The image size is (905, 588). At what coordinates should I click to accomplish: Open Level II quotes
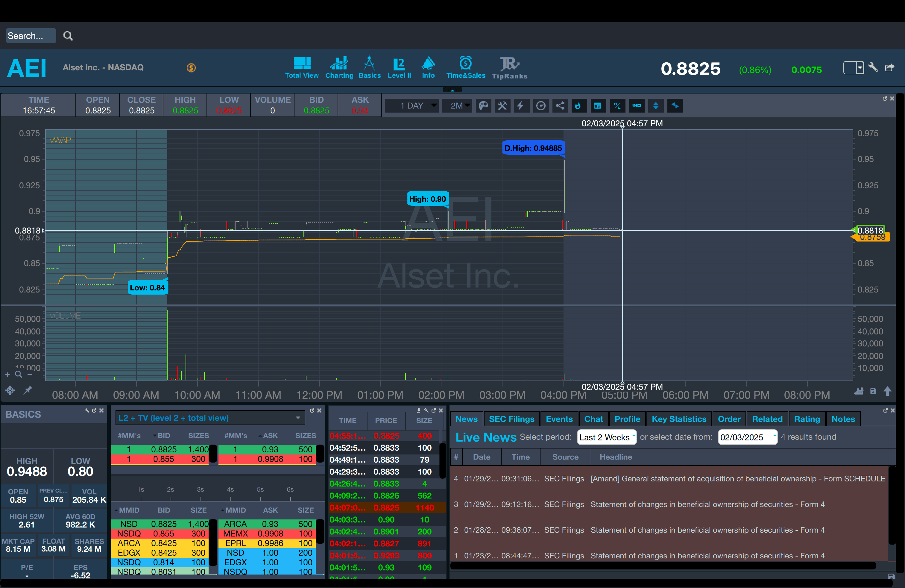pyautogui.click(x=399, y=68)
